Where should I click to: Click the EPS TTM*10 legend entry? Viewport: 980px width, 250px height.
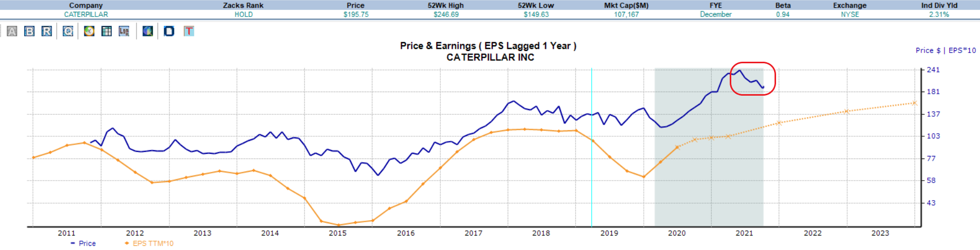click(x=149, y=243)
